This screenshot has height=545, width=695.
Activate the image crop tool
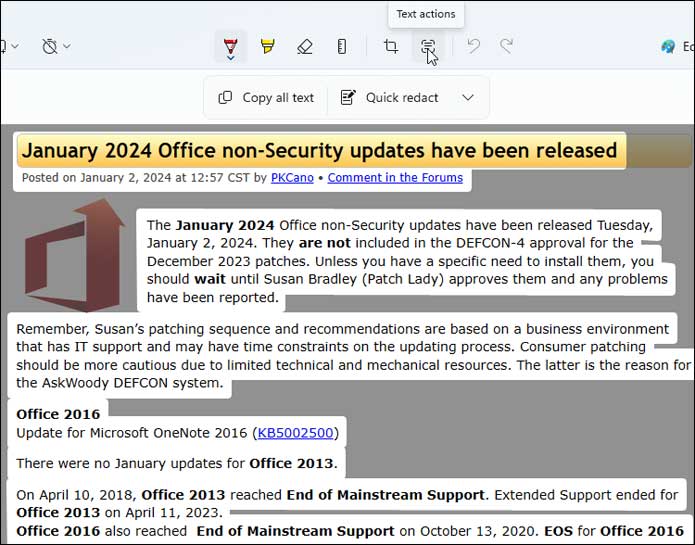click(x=391, y=46)
